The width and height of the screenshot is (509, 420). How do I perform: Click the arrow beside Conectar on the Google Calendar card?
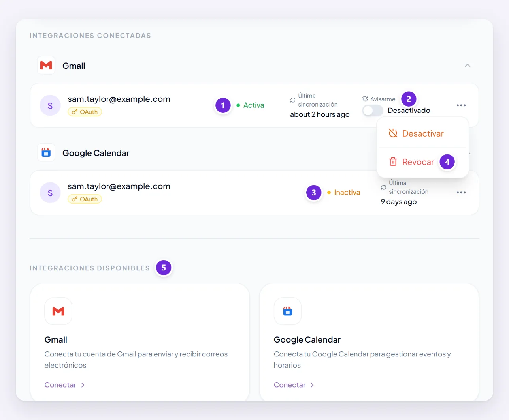tap(312, 385)
